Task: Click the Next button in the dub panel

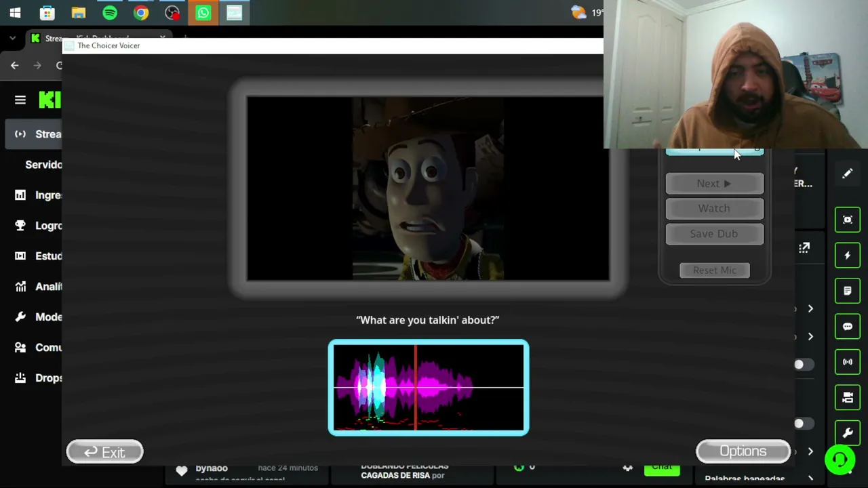Action: click(x=714, y=184)
